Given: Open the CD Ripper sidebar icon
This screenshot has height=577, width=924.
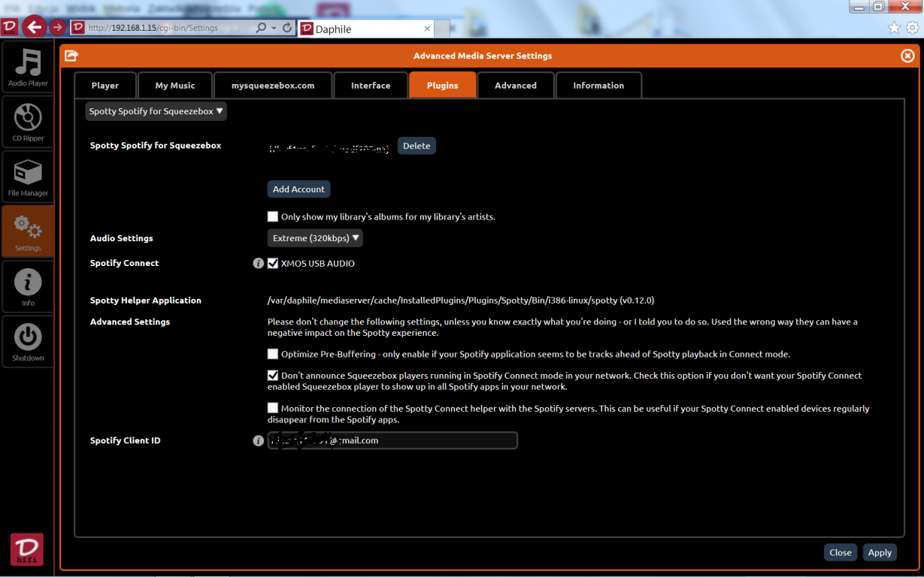Looking at the screenshot, I should pos(28,122).
